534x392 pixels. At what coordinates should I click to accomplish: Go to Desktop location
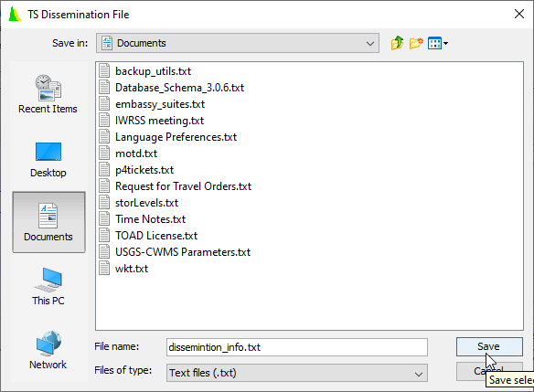click(48, 159)
